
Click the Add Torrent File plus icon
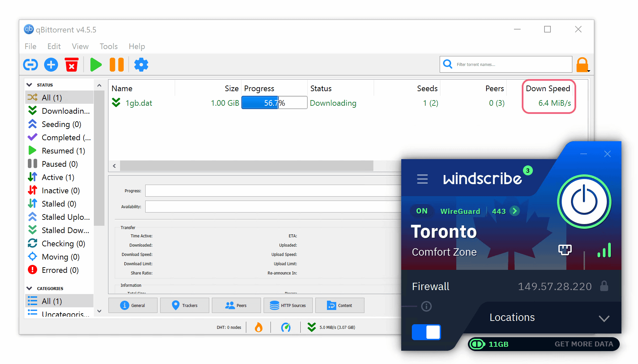tap(51, 65)
